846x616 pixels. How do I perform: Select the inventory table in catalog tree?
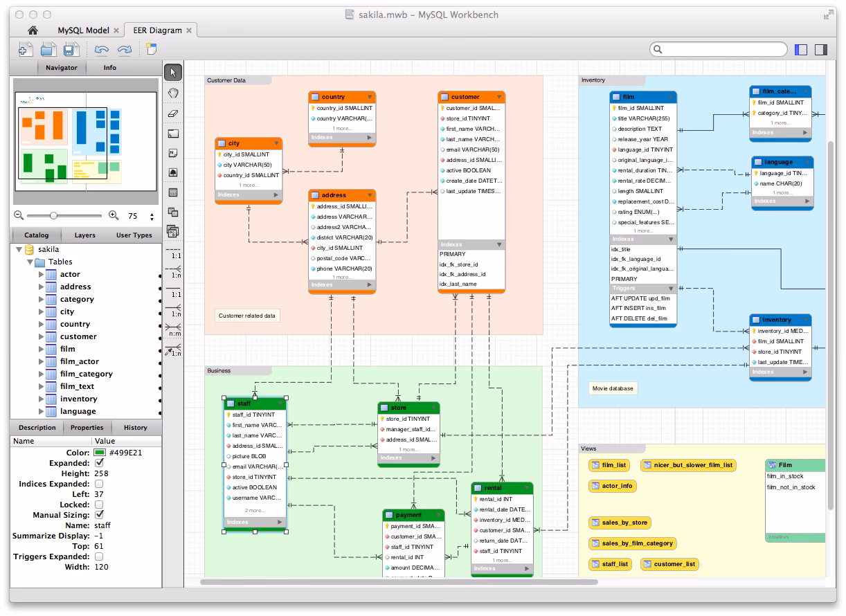coord(78,399)
